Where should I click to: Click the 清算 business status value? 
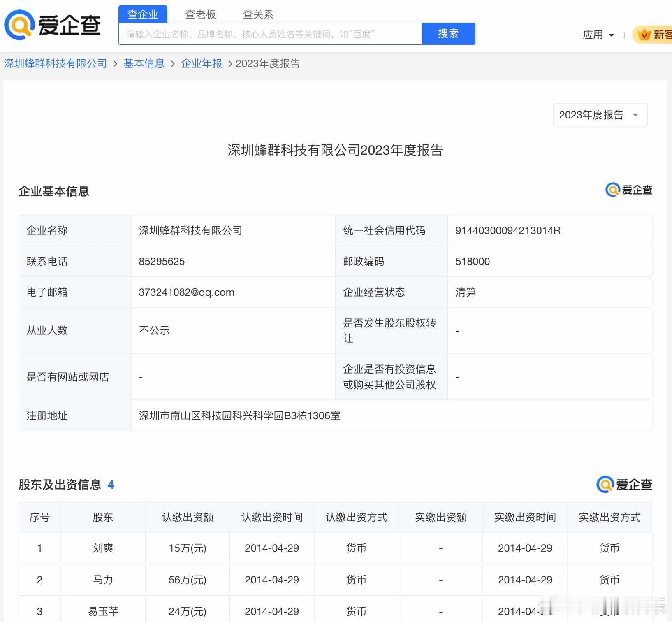[466, 292]
